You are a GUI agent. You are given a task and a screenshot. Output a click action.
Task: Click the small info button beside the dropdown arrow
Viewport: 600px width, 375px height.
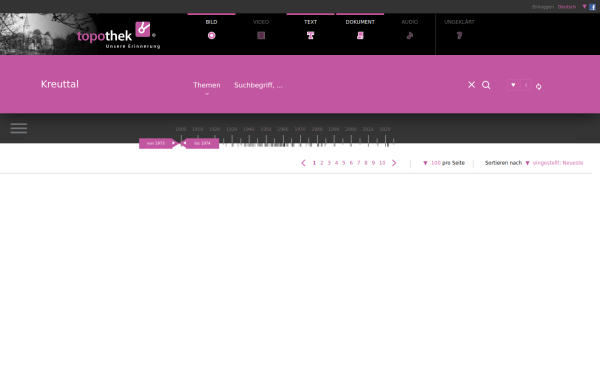pyautogui.click(x=526, y=85)
